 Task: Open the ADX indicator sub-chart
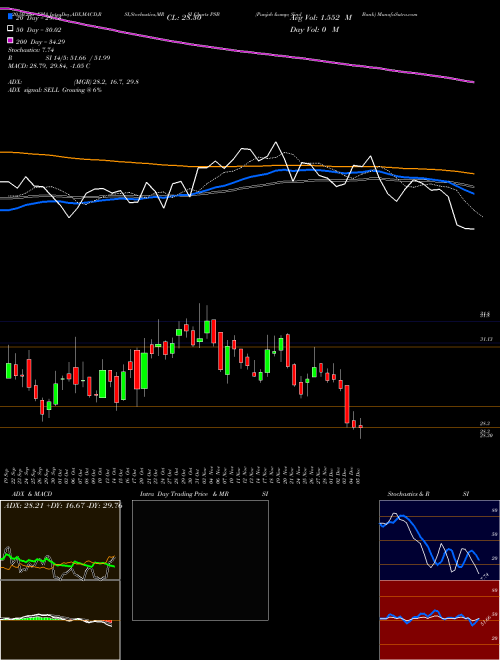point(60,540)
